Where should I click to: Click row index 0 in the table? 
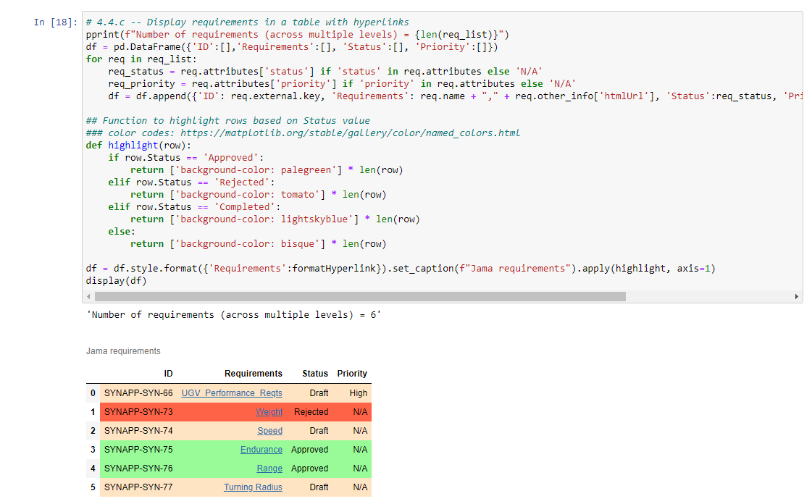tap(93, 393)
